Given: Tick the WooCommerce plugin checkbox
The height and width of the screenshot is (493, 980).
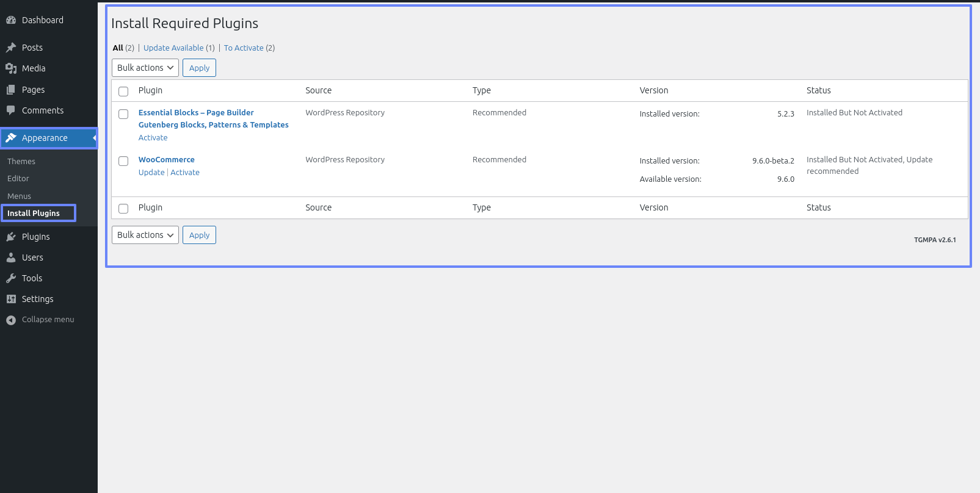Looking at the screenshot, I should pos(123,161).
